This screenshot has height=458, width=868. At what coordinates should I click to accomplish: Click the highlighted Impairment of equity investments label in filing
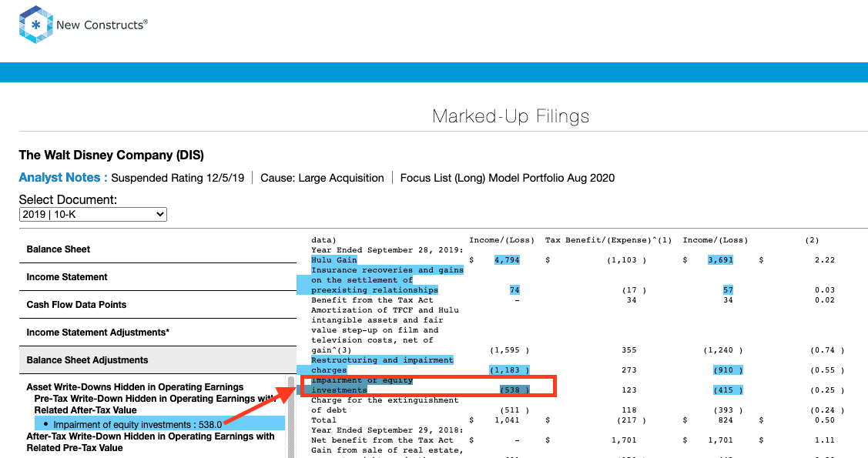click(361, 385)
